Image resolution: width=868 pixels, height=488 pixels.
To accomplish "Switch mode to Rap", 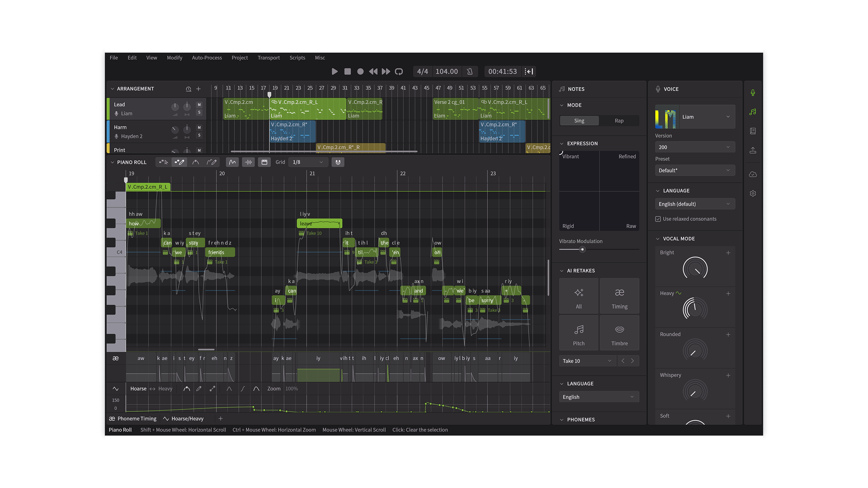I will tap(619, 121).
